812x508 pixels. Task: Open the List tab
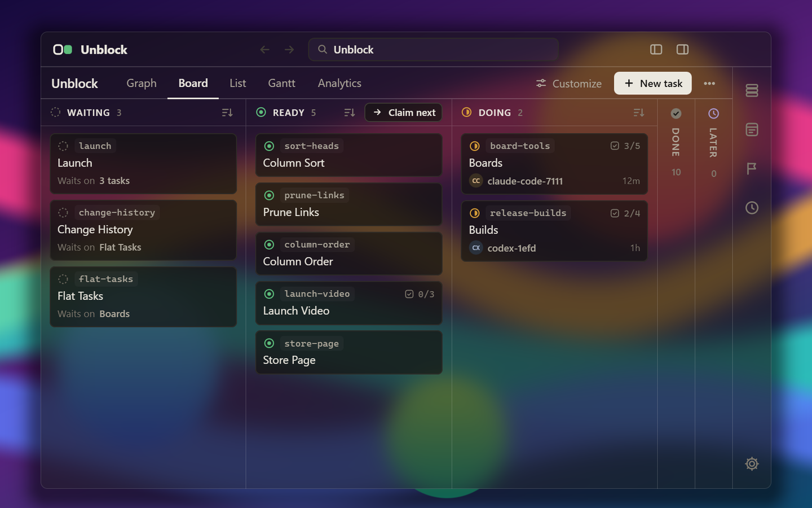point(238,83)
